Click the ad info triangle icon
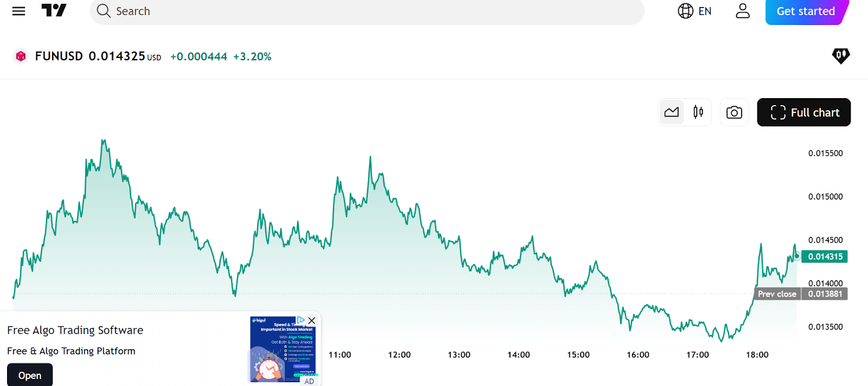 (301, 320)
